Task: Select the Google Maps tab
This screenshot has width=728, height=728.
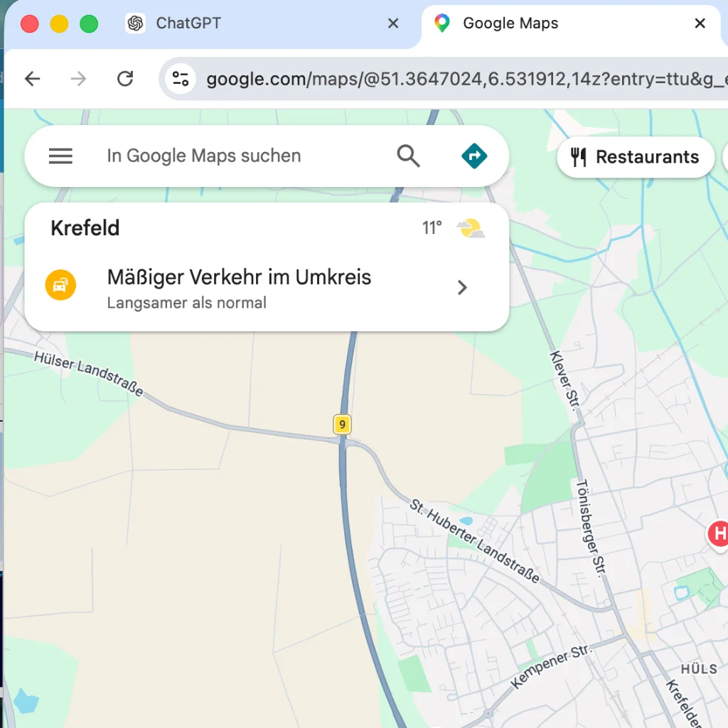Action: [510, 23]
